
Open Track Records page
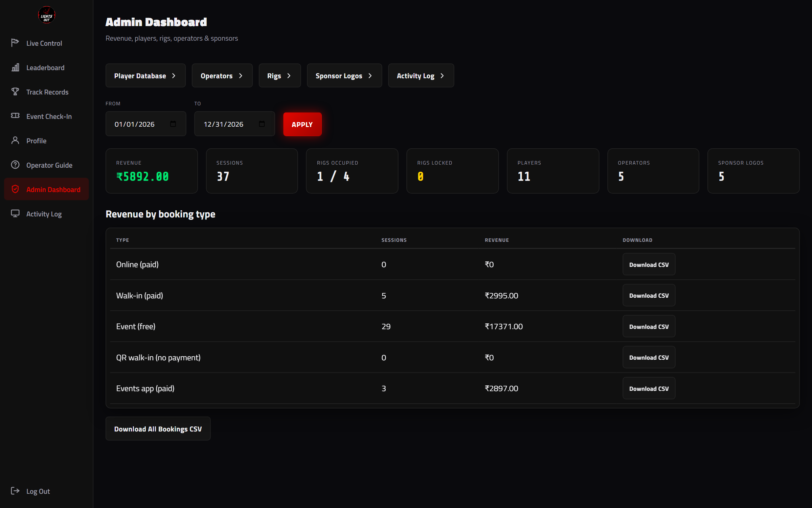46,92
